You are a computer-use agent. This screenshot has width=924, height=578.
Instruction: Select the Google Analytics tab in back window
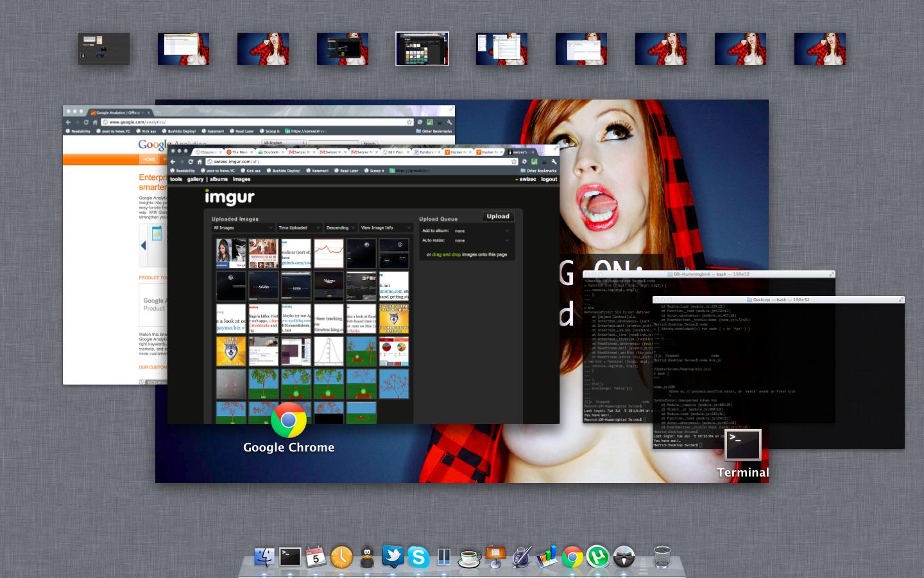pyautogui.click(x=119, y=112)
